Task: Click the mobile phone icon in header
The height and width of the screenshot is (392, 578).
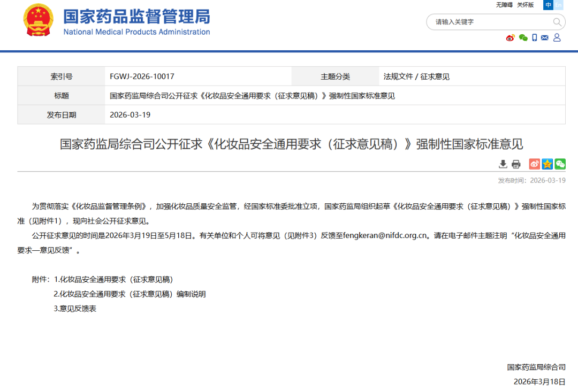Action: pos(534,37)
